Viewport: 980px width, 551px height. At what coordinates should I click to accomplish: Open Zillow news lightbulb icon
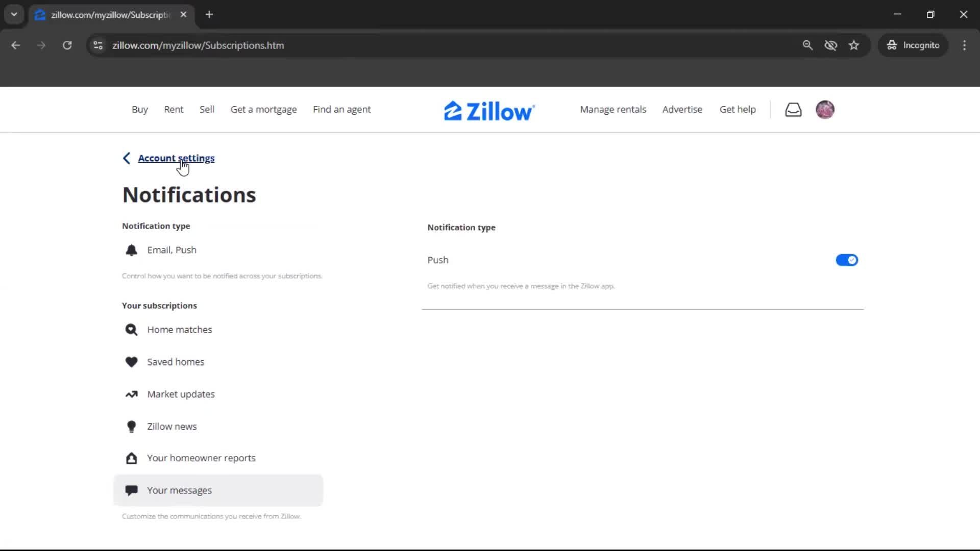tap(131, 427)
